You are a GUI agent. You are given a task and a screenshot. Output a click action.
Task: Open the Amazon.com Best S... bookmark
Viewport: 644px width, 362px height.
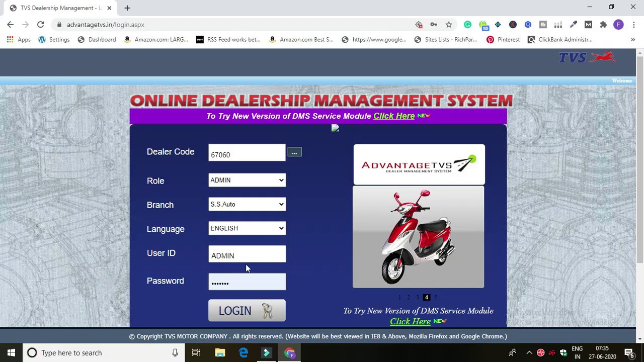click(x=301, y=40)
